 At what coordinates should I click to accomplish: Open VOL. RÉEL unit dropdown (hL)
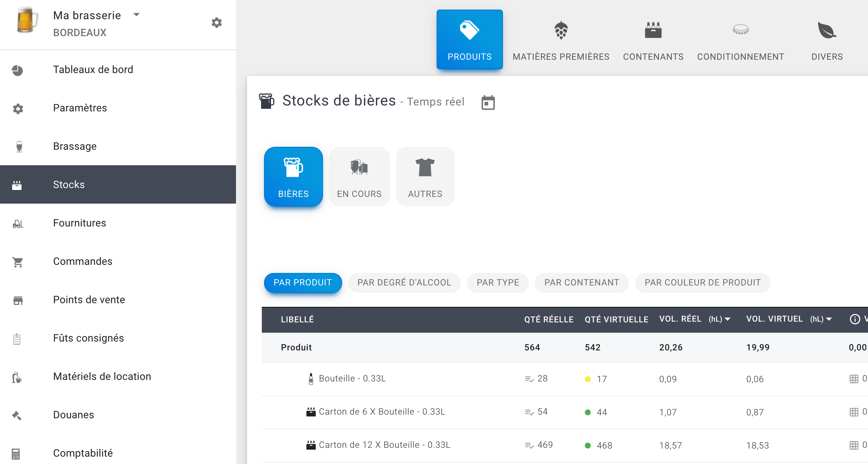719,319
